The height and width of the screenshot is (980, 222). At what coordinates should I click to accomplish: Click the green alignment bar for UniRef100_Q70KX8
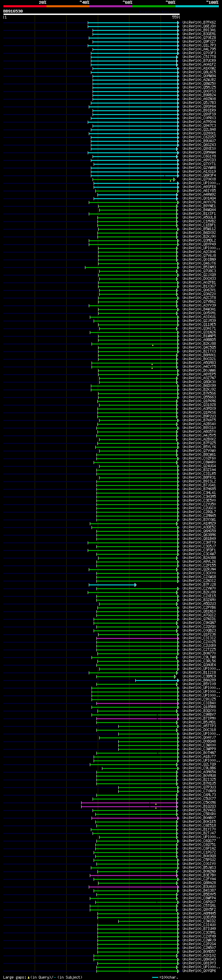134,180
